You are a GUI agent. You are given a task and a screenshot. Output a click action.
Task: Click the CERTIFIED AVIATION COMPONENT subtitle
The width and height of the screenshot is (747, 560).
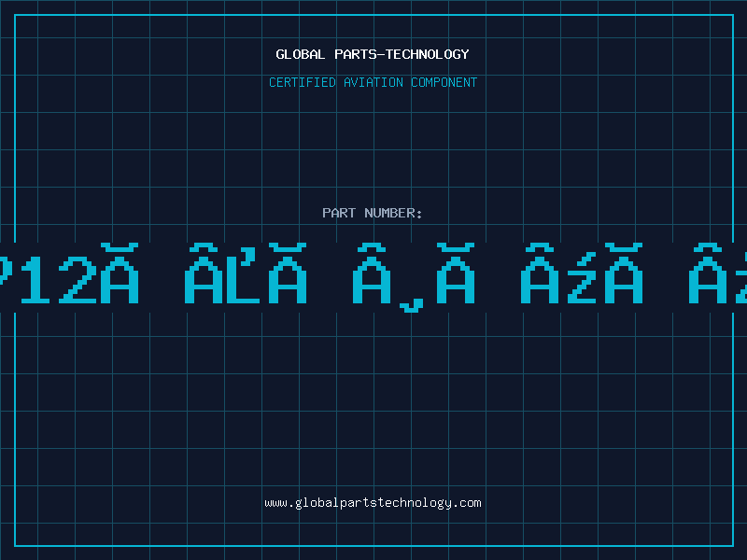[x=373, y=82]
